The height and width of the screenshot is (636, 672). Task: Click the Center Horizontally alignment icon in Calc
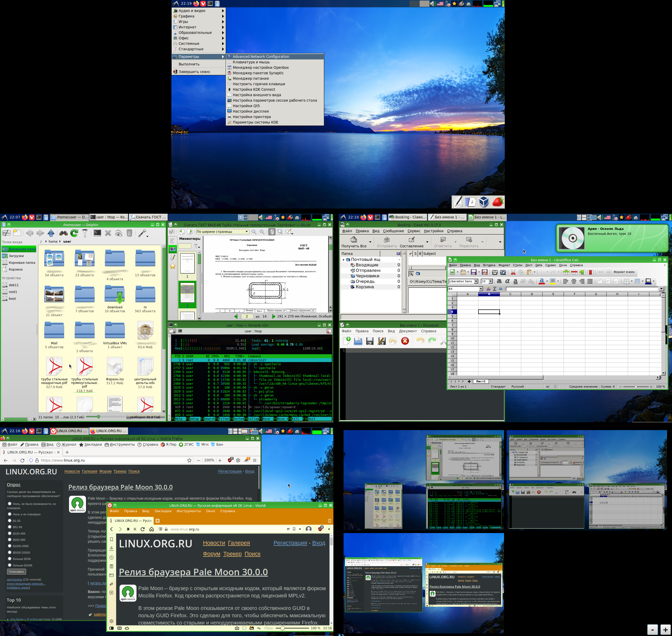click(574, 282)
